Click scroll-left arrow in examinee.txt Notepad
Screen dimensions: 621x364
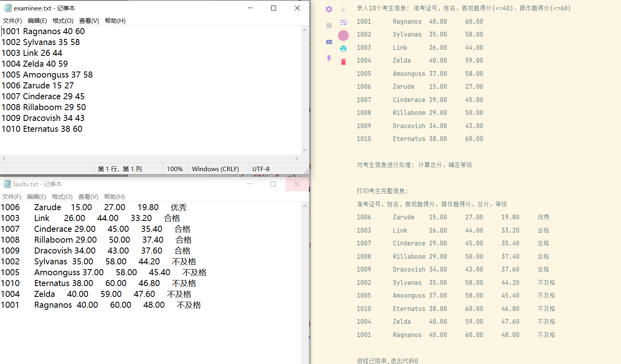4,159
